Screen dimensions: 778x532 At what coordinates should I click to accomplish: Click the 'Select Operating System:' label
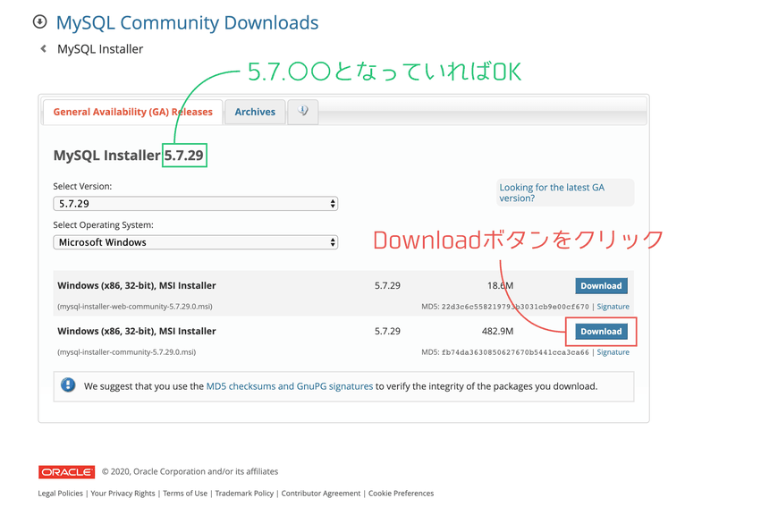[103, 224]
